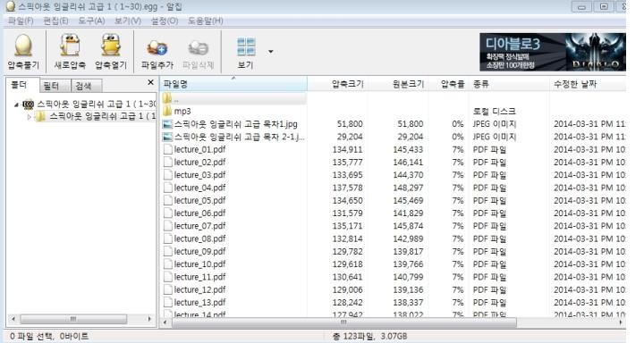Image resolution: width=644 pixels, height=343 pixels.
Task: Open the 파일(F) menu
Action: [21, 21]
